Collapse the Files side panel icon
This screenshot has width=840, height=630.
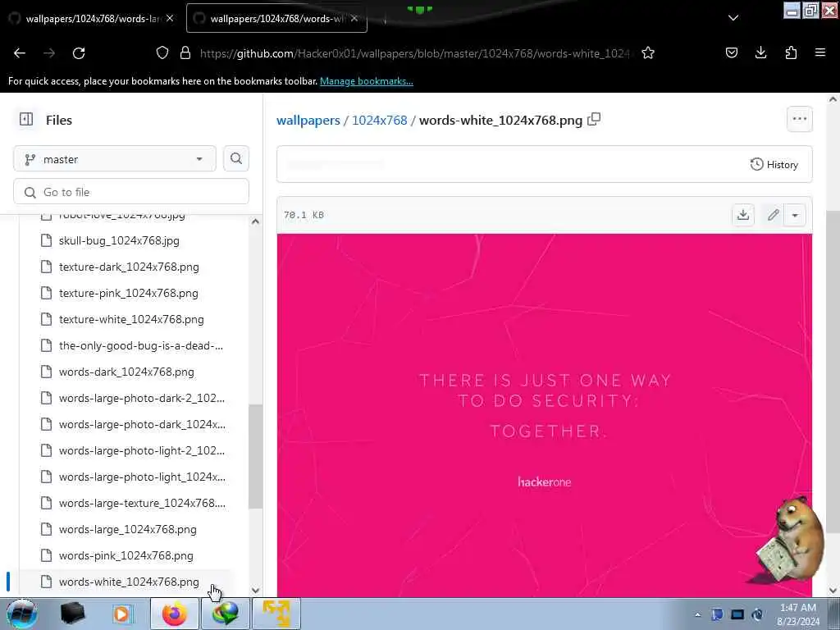(x=26, y=119)
